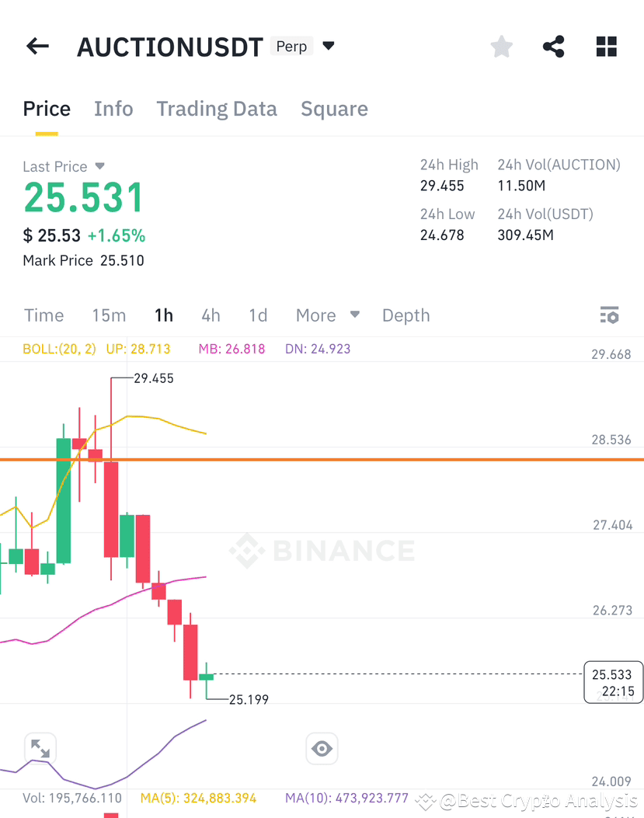The width and height of the screenshot is (644, 818).
Task: Hide indicators using the eye toggle
Action: [x=322, y=748]
